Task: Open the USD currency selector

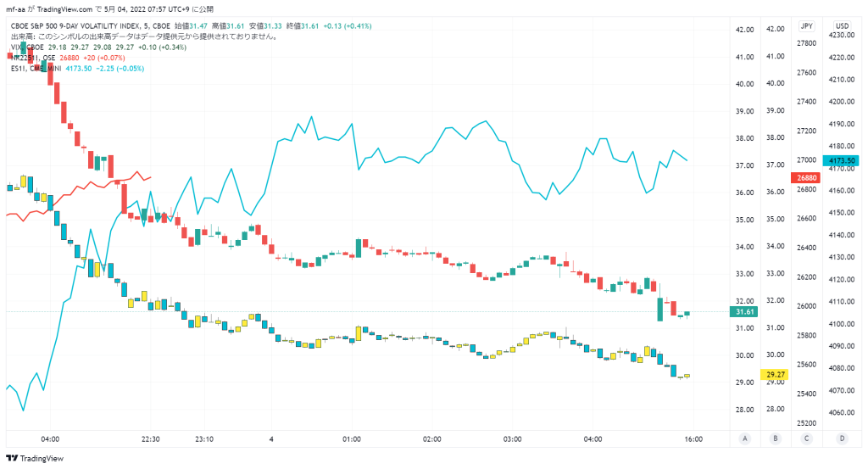Action: click(x=842, y=26)
